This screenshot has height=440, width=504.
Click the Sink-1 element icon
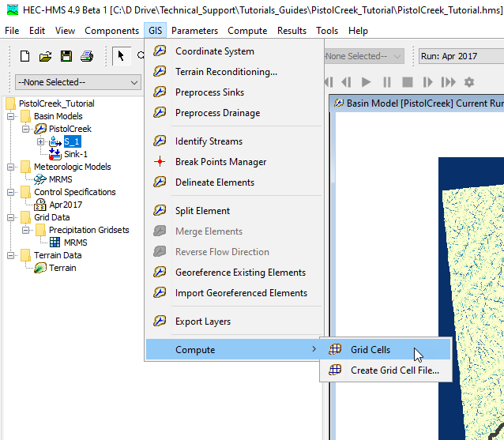point(55,154)
